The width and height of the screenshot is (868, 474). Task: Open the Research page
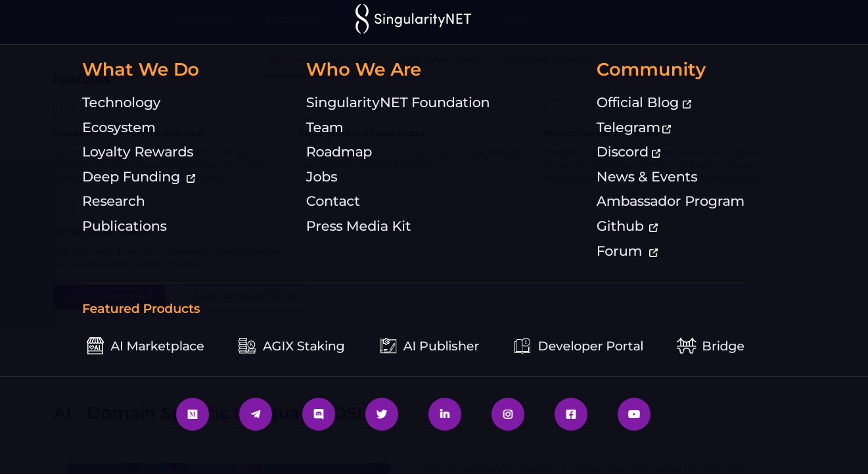114,201
